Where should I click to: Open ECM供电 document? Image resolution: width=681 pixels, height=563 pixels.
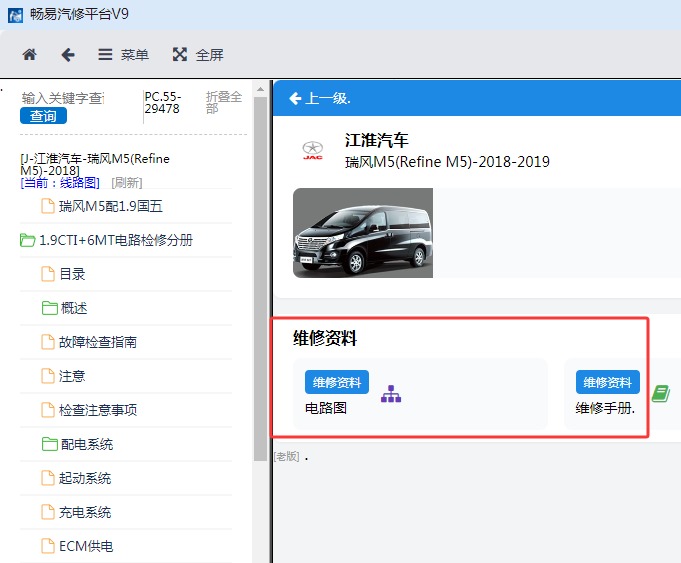point(86,546)
